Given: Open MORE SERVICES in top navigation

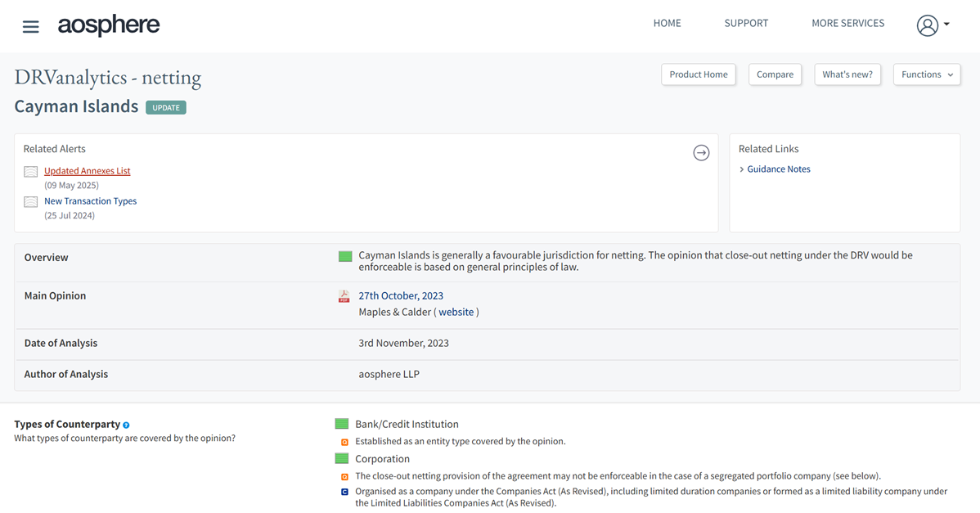Looking at the screenshot, I should [848, 23].
